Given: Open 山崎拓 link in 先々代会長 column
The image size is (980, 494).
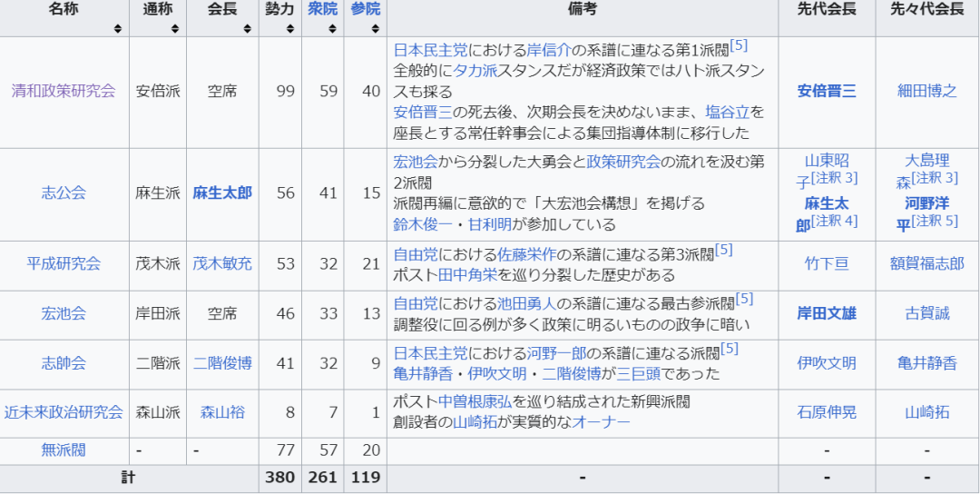Looking at the screenshot, I should 926,412.
